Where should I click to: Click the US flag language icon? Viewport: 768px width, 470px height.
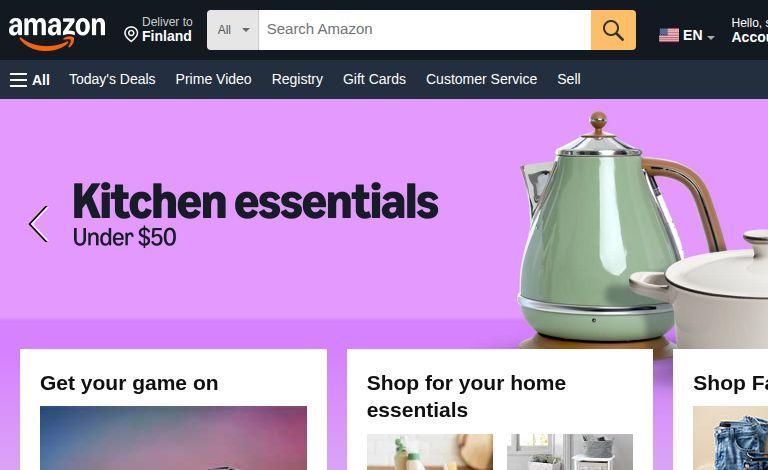[x=669, y=35]
